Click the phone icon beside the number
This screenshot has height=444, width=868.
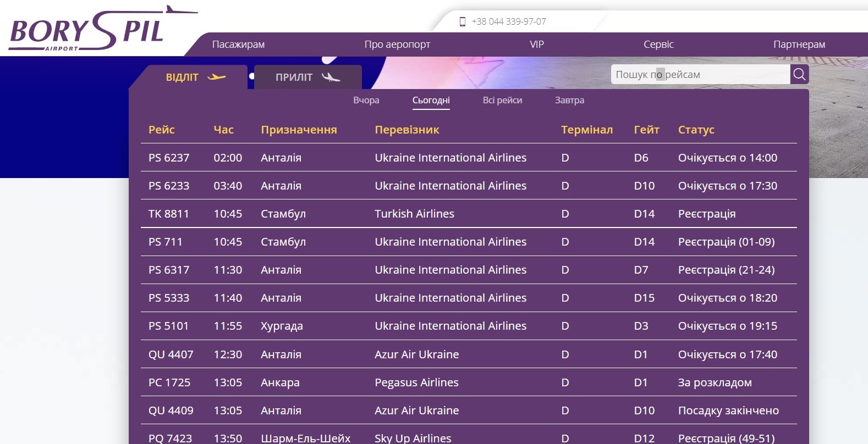pyautogui.click(x=463, y=21)
